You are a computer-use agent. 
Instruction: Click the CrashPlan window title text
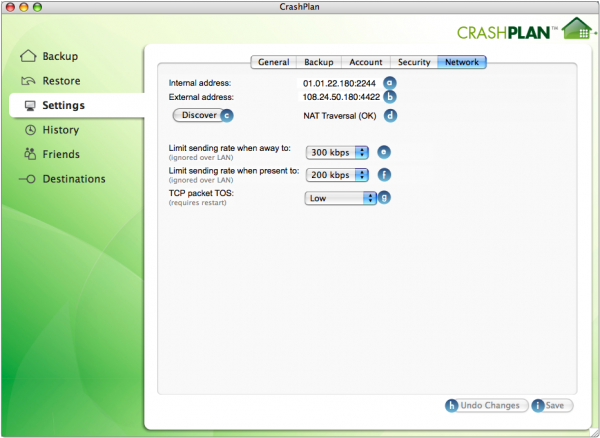coord(299,7)
